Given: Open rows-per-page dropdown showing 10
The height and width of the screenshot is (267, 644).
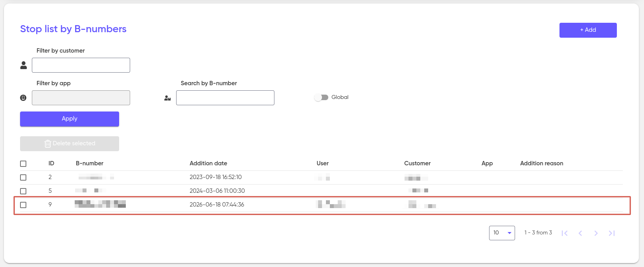Looking at the screenshot, I should [x=502, y=233].
